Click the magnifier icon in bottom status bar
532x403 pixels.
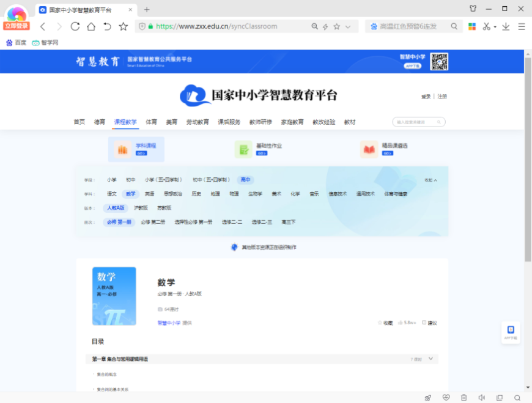point(517,397)
